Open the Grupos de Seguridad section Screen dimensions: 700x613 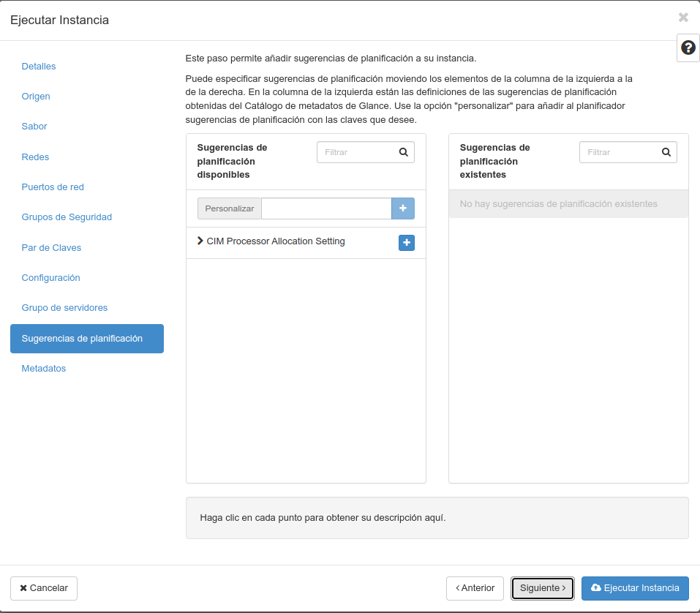66,217
